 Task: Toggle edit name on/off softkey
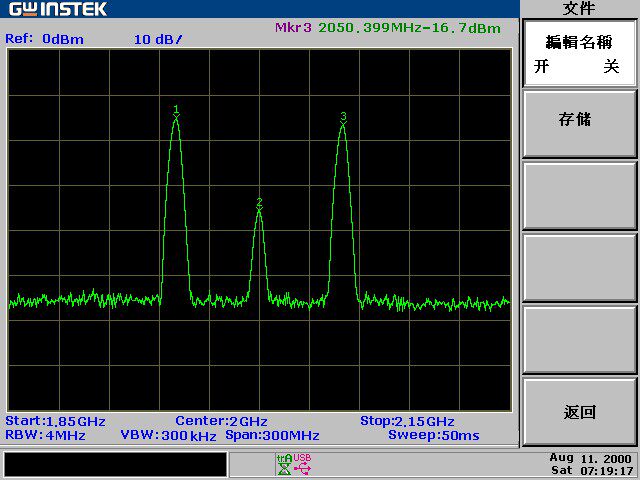coord(579,53)
